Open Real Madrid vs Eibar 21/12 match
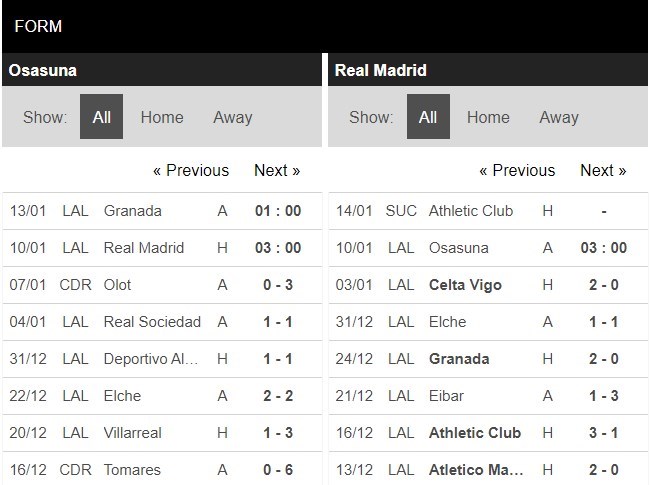Screen dimensions: 650x485 click(488, 396)
